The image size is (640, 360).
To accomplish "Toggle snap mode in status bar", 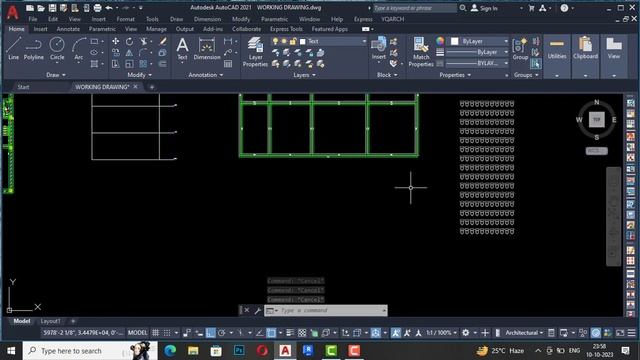I will 167,333.
